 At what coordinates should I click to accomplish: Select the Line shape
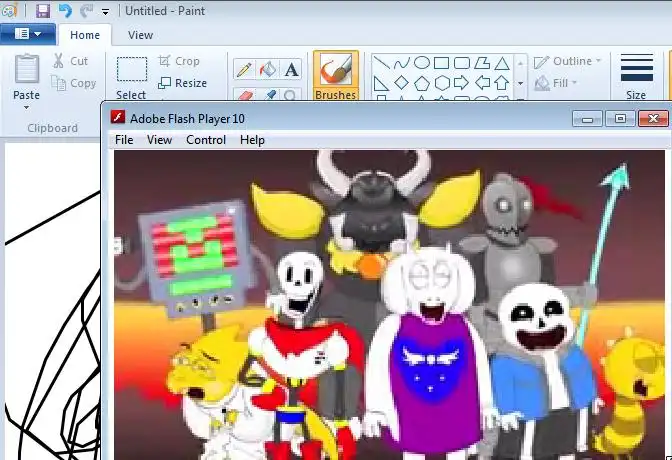point(381,63)
